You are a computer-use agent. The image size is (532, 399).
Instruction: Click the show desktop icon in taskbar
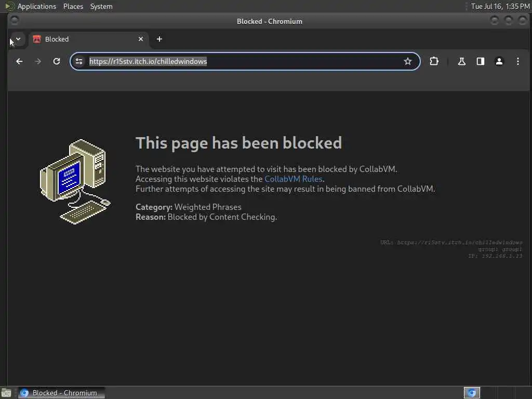6,393
